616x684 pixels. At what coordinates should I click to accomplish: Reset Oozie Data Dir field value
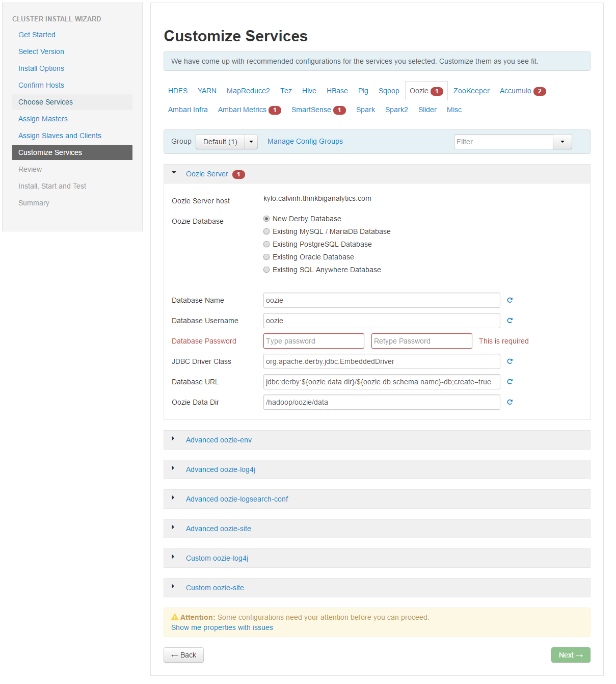(510, 402)
